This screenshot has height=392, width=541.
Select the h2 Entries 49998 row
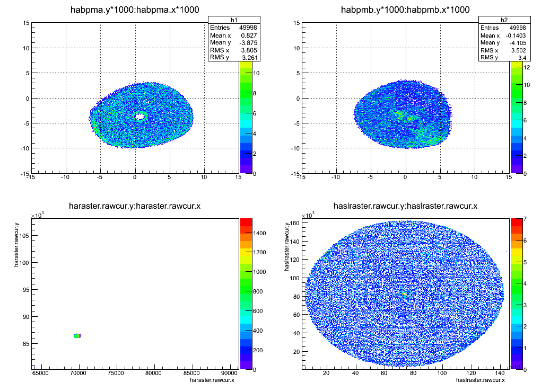(x=504, y=28)
